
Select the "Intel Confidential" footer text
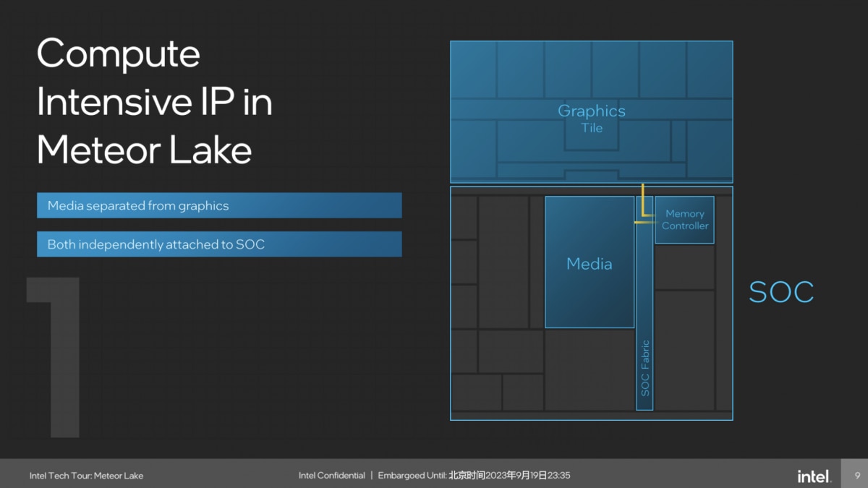[x=332, y=476]
